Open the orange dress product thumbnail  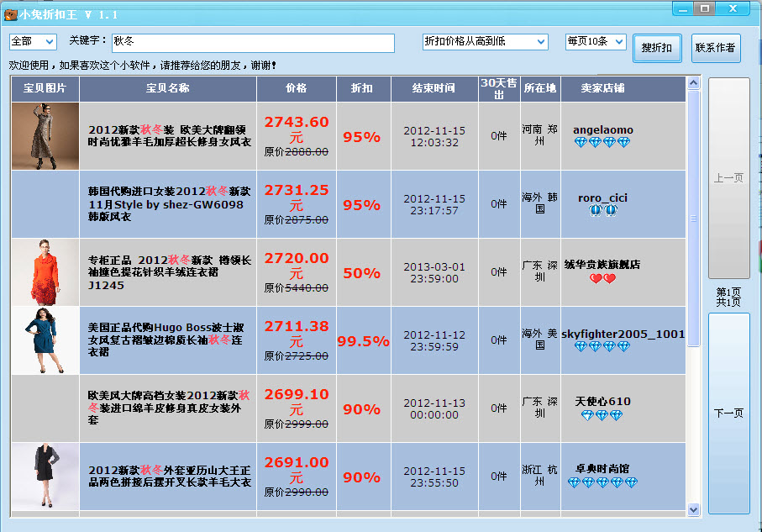45,272
